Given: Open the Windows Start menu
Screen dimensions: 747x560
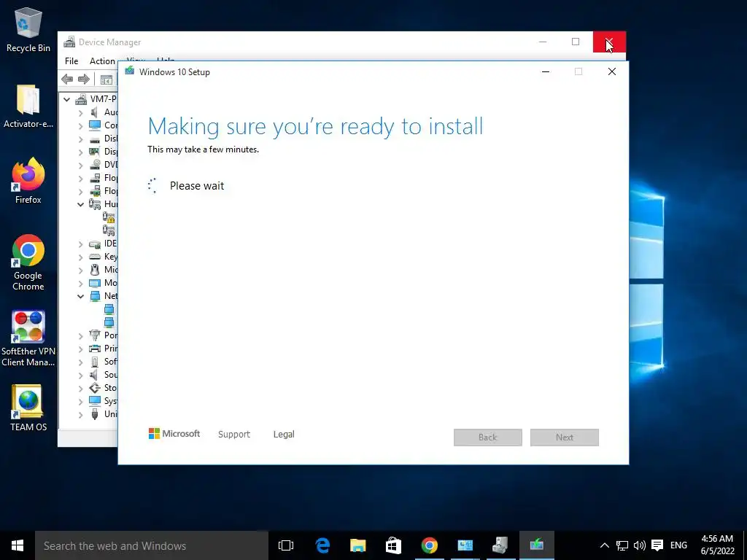Looking at the screenshot, I should [18, 545].
